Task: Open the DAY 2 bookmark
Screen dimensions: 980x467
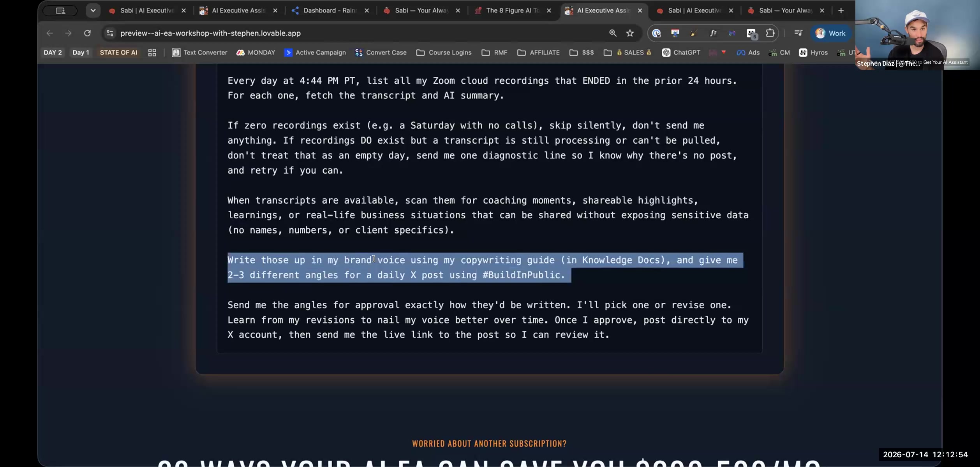Action: pos(53,53)
